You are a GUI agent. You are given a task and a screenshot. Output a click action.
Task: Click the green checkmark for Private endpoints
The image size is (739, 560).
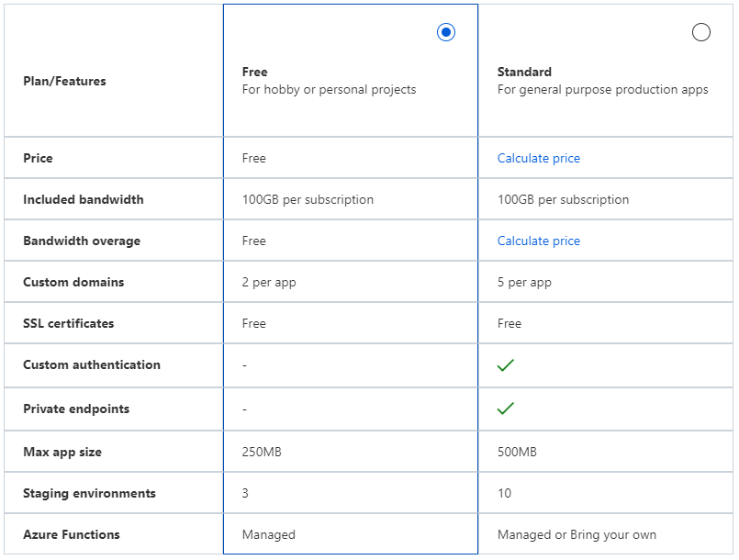click(x=506, y=409)
